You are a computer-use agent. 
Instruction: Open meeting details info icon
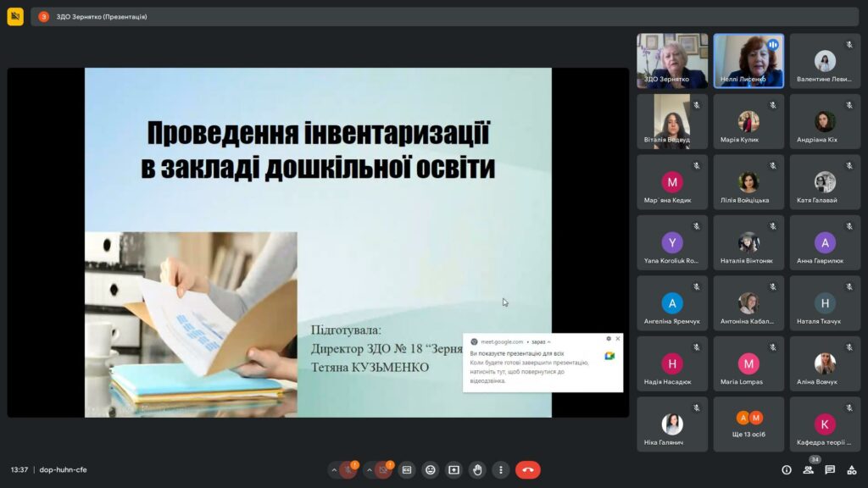click(x=786, y=469)
